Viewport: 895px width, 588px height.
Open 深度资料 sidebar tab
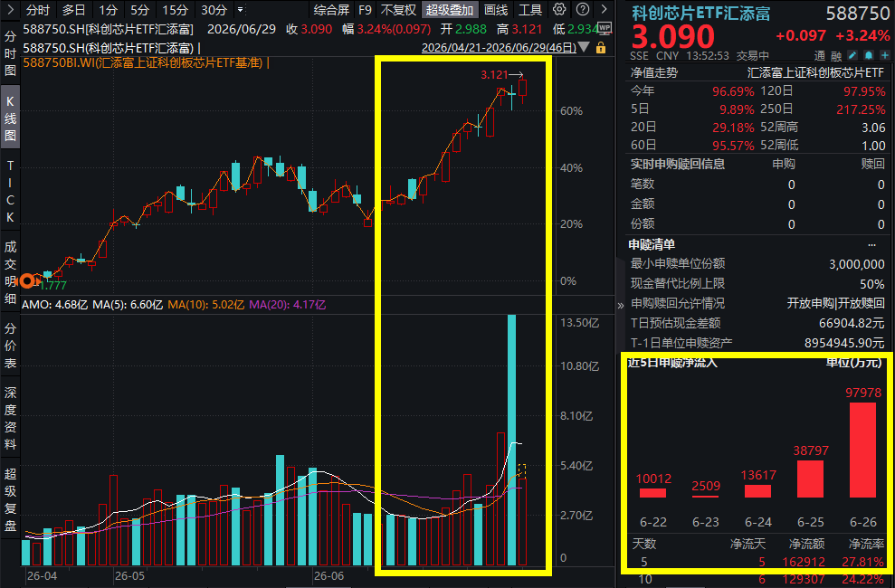(x=10, y=418)
